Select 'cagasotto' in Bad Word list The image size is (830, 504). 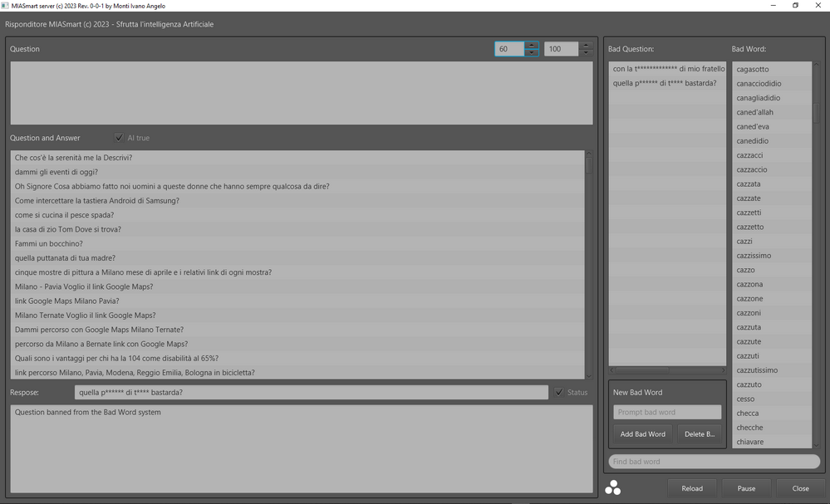coord(772,69)
